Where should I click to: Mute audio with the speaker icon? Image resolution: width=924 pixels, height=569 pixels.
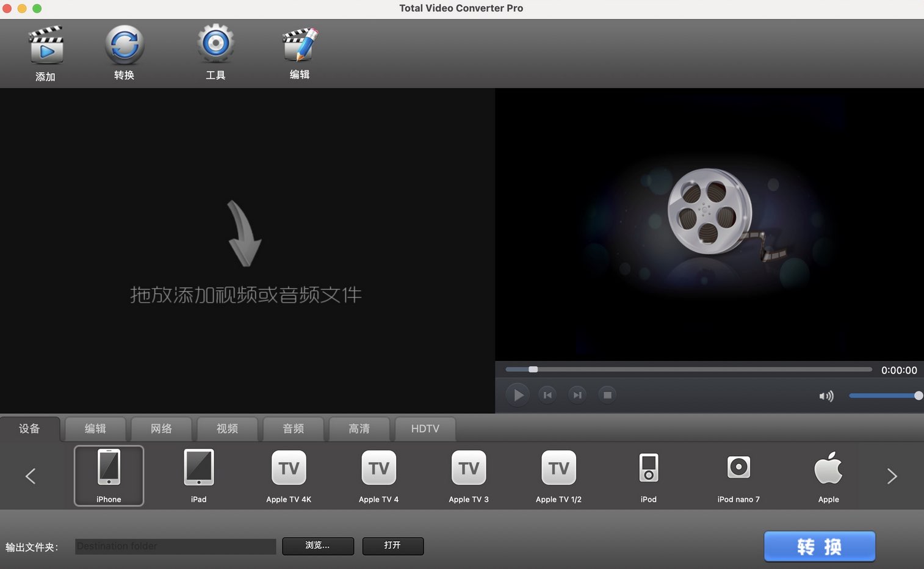826,396
